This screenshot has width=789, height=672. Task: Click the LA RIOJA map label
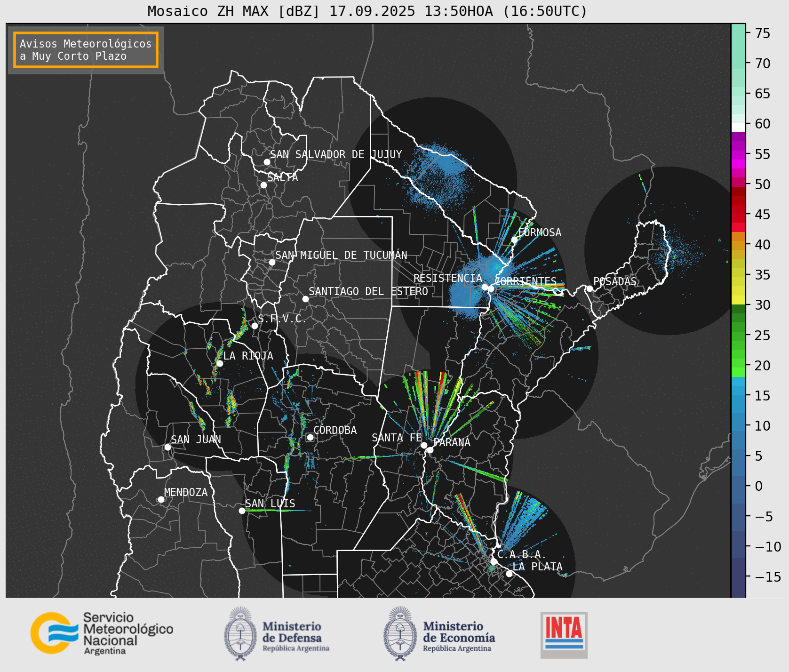248,356
